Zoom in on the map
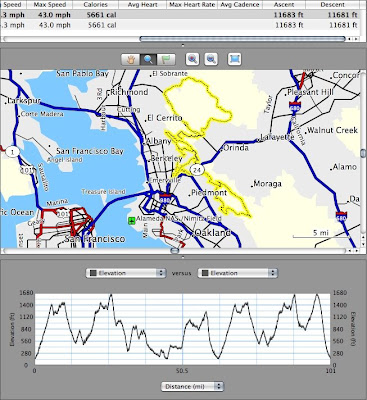Image resolution: width=367 pixels, height=400 pixels. [192, 59]
